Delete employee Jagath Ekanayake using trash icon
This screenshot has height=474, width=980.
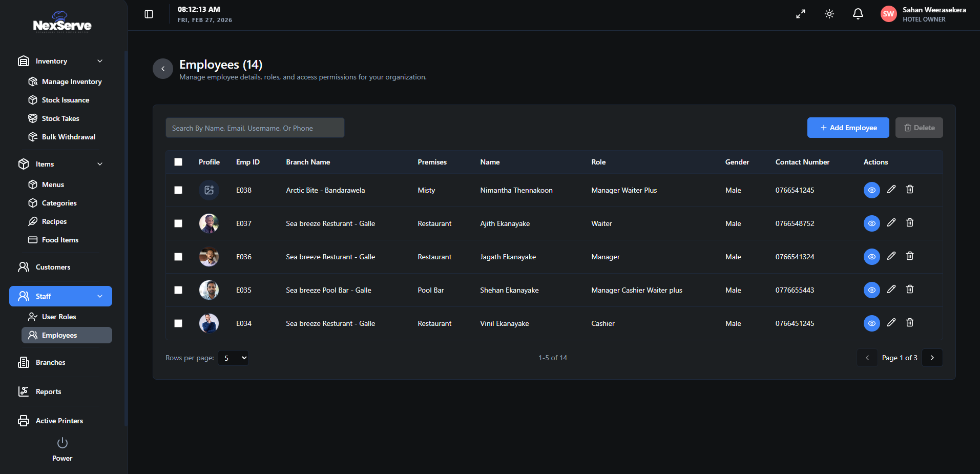point(910,256)
